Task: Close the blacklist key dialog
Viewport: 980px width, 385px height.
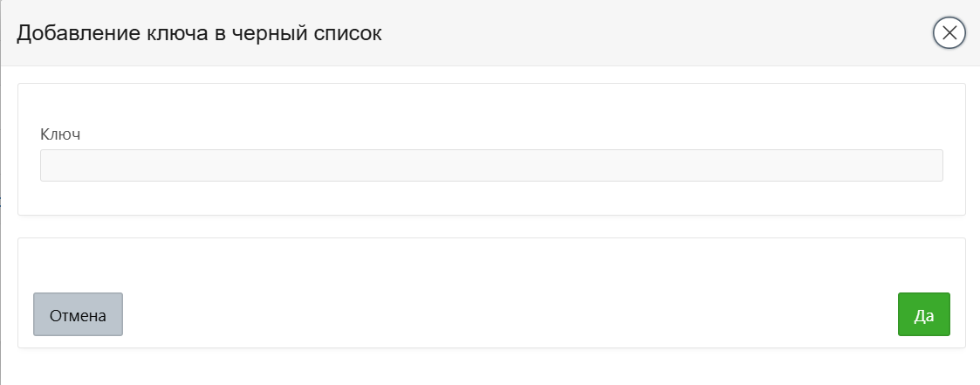Action: tap(949, 33)
